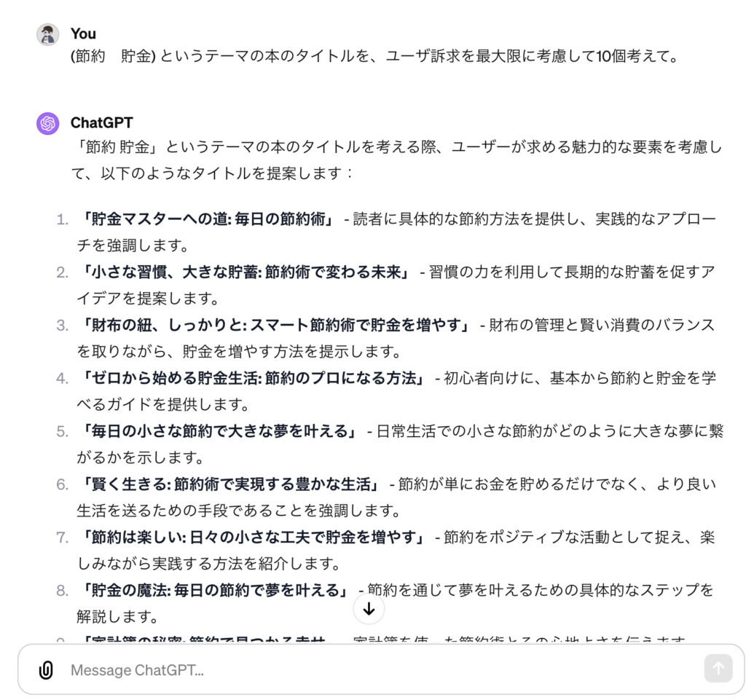Click the send message arrow button
Viewport: 746px width, 700px height.
pyautogui.click(x=718, y=668)
